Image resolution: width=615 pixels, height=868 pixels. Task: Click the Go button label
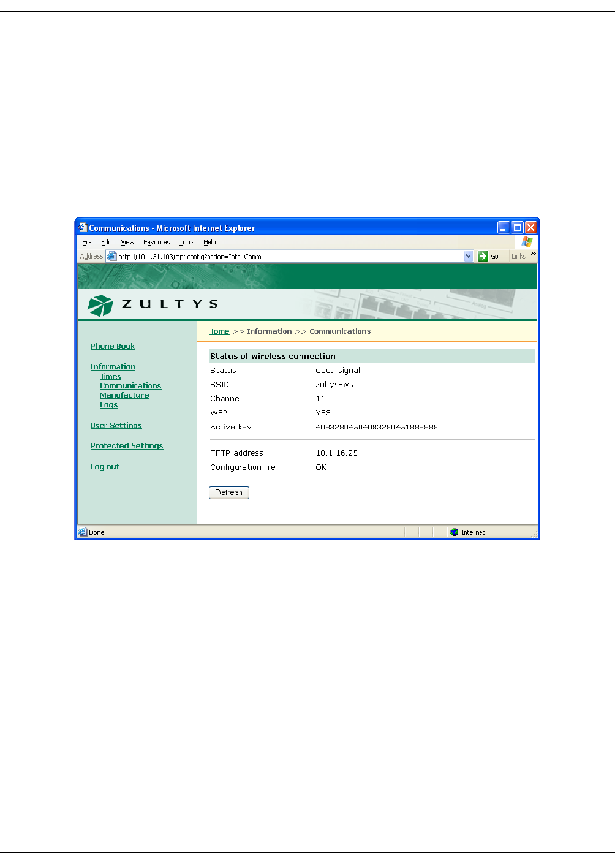494,257
